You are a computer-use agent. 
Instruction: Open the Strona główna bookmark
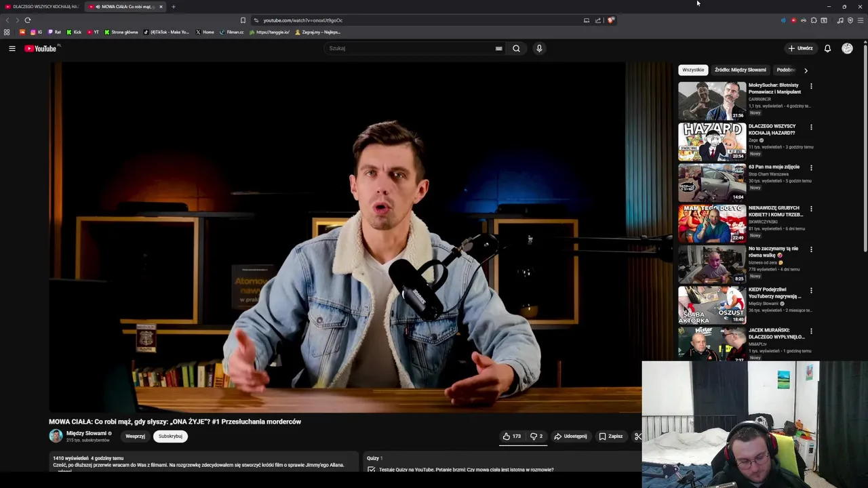click(121, 32)
